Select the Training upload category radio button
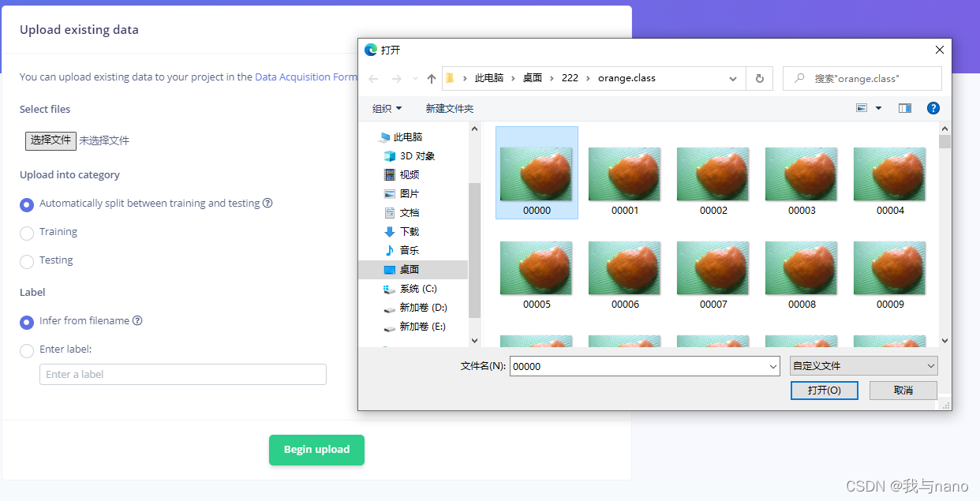 tap(26, 232)
